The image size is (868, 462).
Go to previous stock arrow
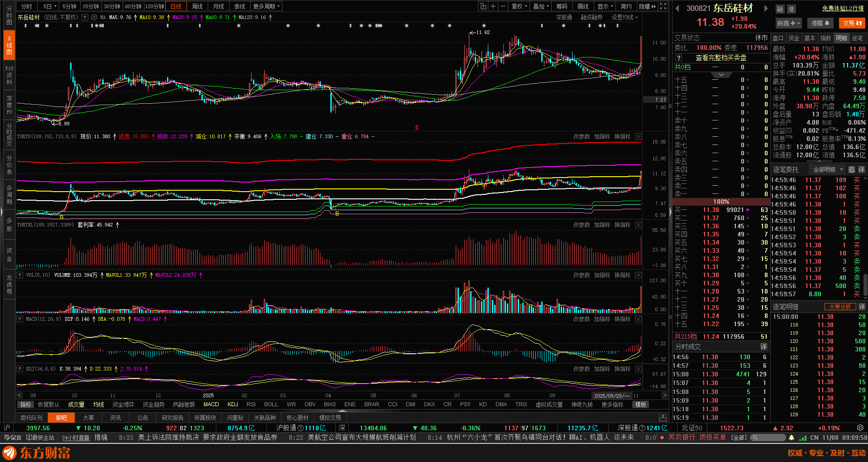pos(677,8)
